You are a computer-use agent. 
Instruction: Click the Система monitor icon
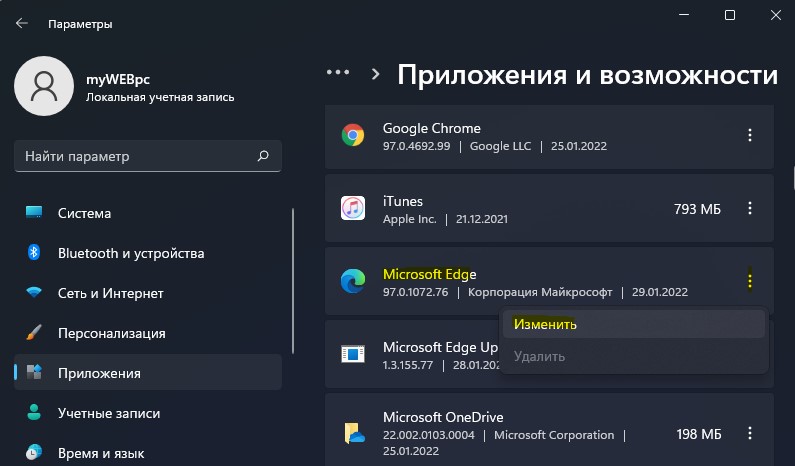click(x=34, y=212)
